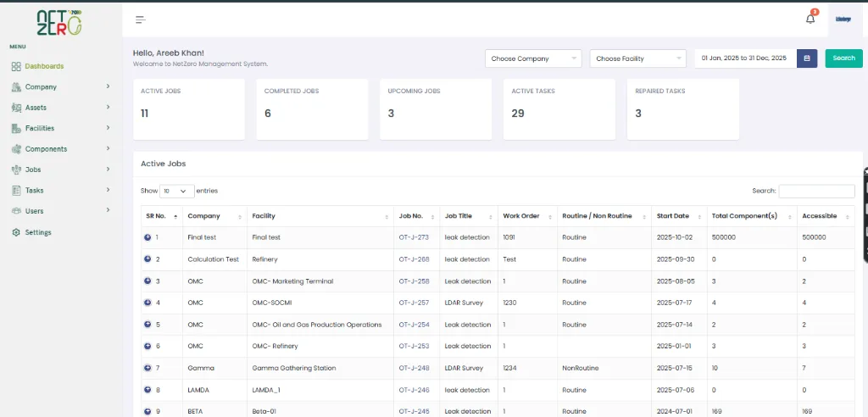Click the date range field

tap(746, 58)
